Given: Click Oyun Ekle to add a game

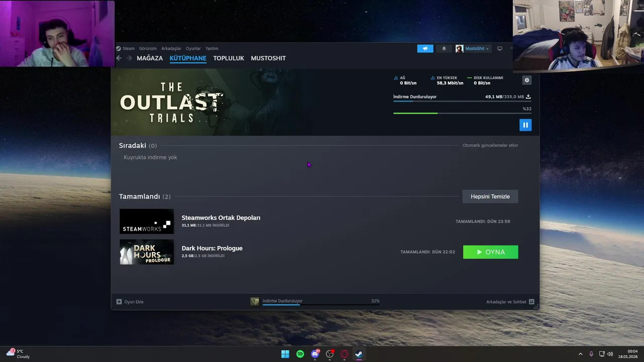Looking at the screenshot, I should (130, 302).
